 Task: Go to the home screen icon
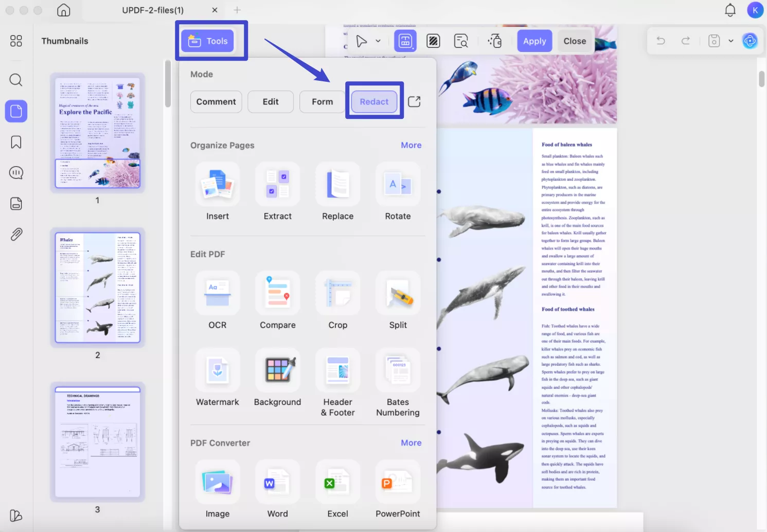64,10
